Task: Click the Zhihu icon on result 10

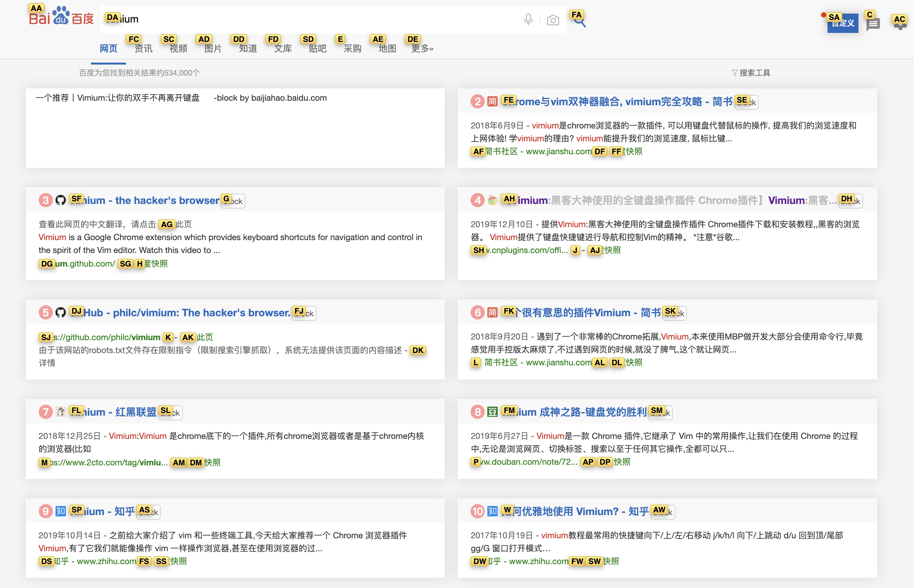Action: [492, 511]
